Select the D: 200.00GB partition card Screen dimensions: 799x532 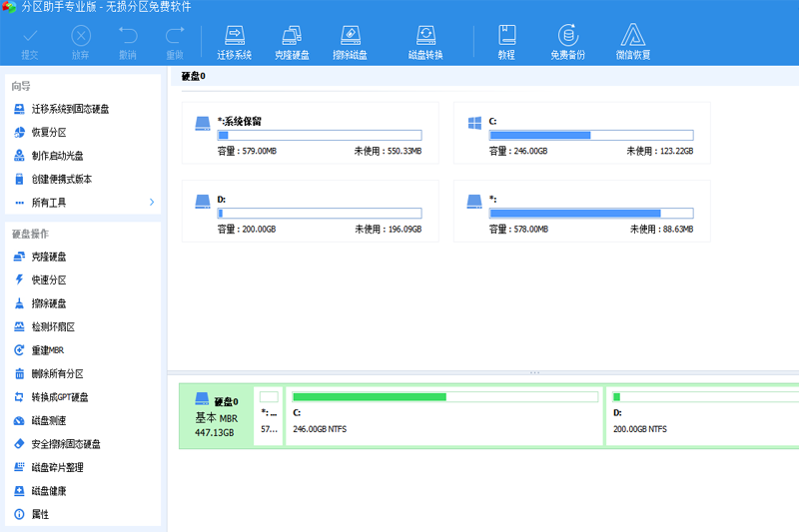(x=311, y=212)
